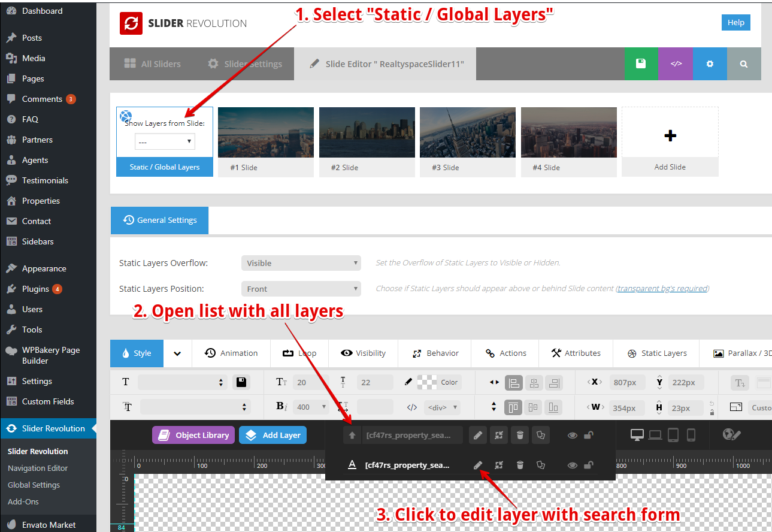
Task: Open Show Layers from Slide dropdown
Action: [x=165, y=142]
